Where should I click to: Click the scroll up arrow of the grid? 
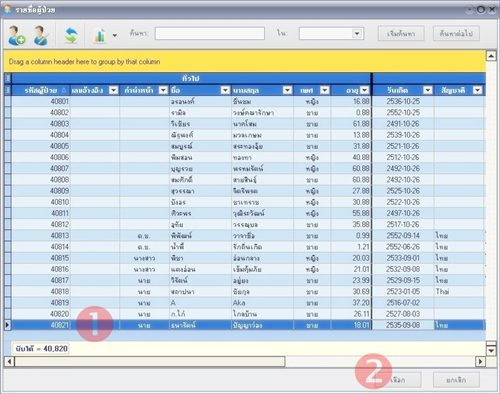click(491, 56)
